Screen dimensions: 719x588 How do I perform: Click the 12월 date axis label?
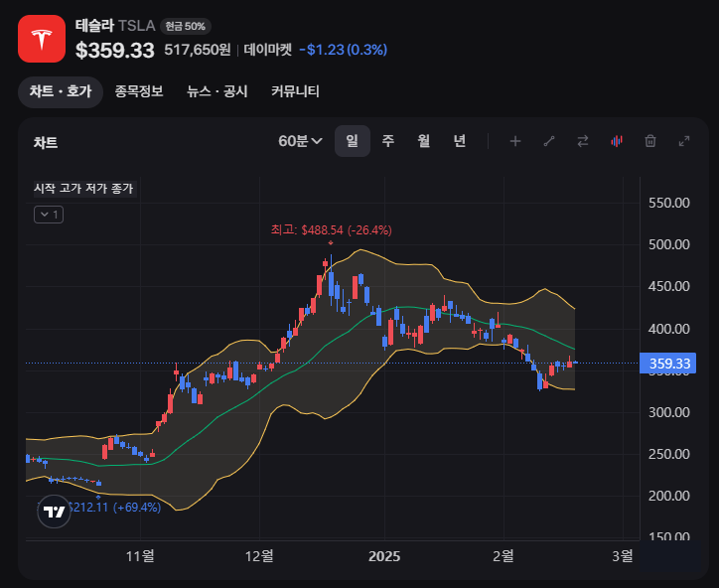259,556
